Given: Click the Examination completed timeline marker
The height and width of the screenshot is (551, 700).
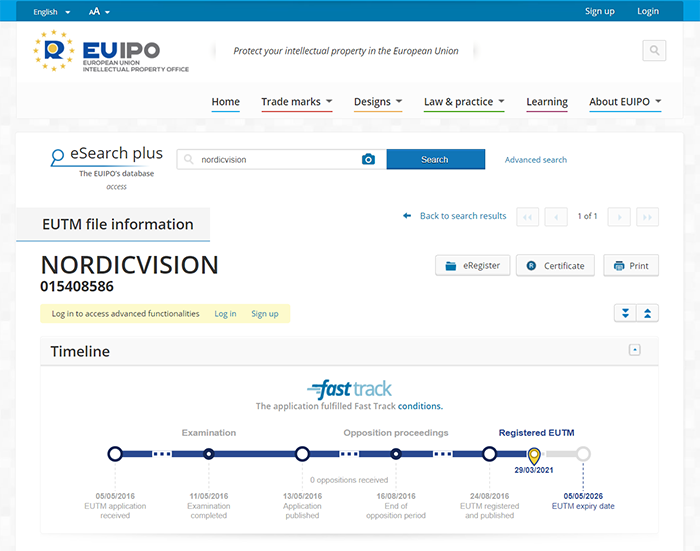Looking at the screenshot, I should pos(208,454).
